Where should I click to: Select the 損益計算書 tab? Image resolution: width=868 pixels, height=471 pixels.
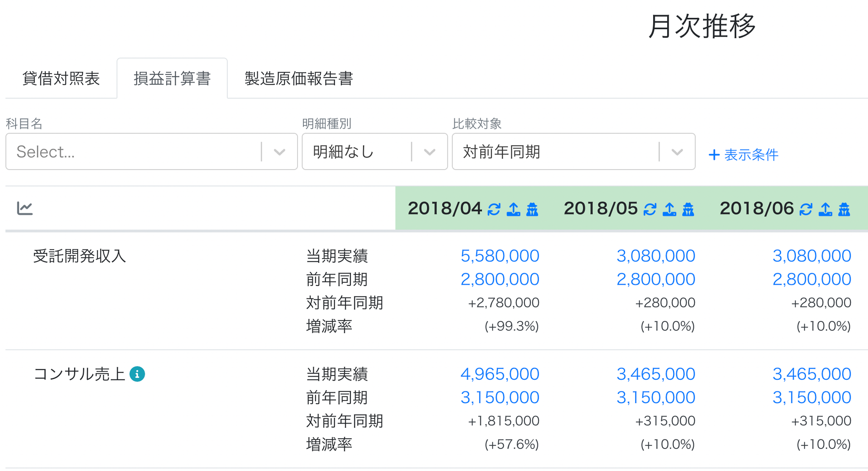(x=172, y=78)
